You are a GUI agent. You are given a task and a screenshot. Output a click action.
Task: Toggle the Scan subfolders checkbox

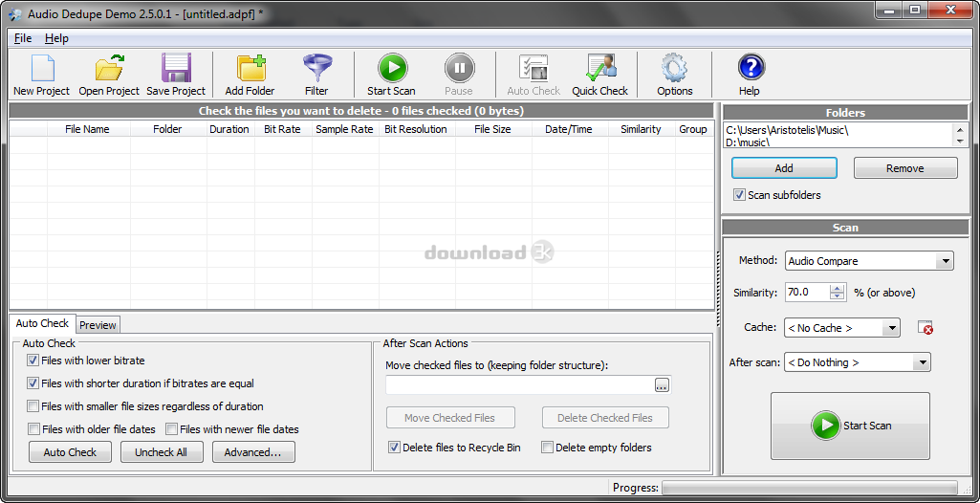pyautogui.click(x=739, y=195)
